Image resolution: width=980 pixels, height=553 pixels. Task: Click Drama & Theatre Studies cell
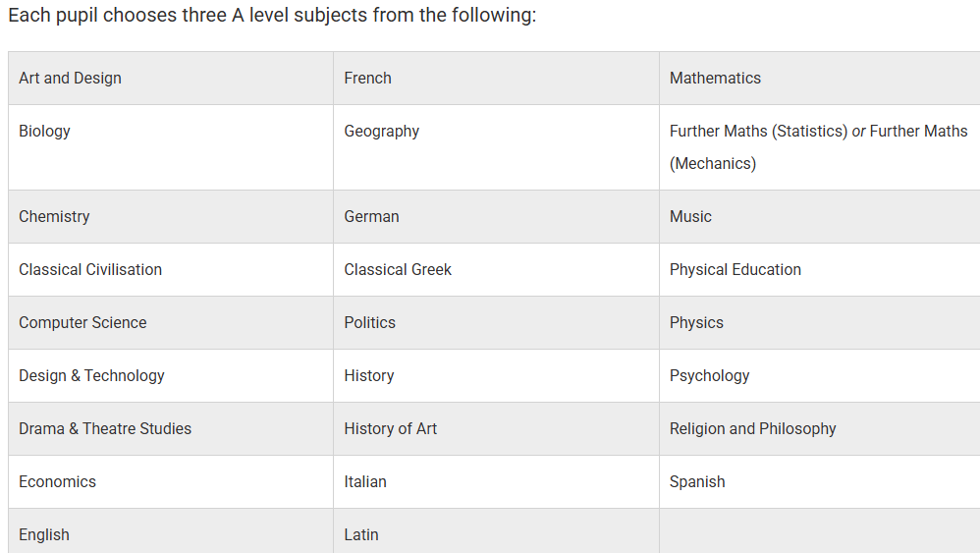[105, 429]
